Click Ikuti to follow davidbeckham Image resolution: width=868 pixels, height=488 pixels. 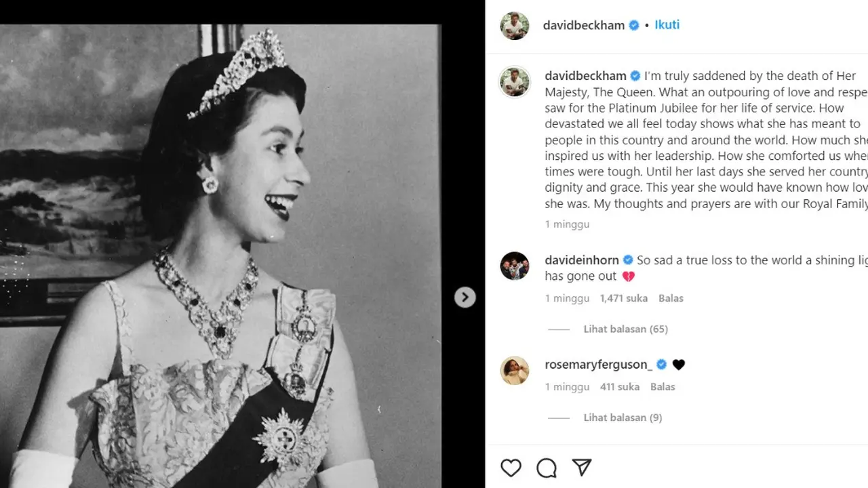(x=667, y=25)
